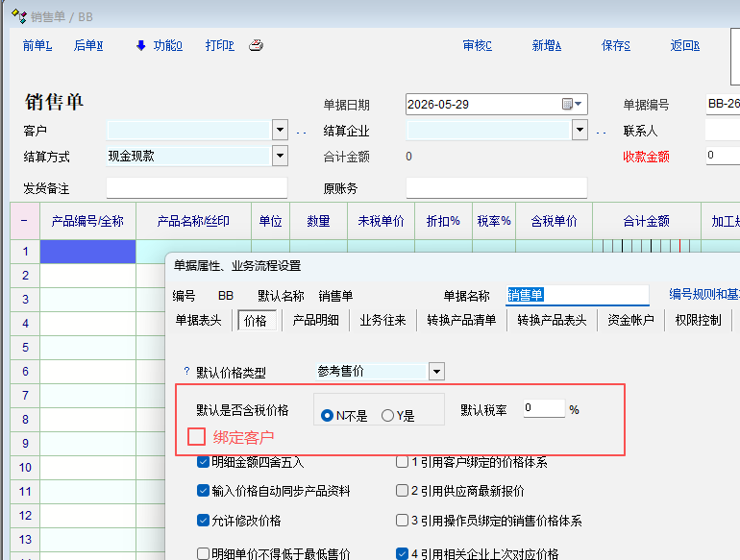Screen dimensions: 740x560
Task: Click the 销售单 window app icon
Action: tap(19, 16)
